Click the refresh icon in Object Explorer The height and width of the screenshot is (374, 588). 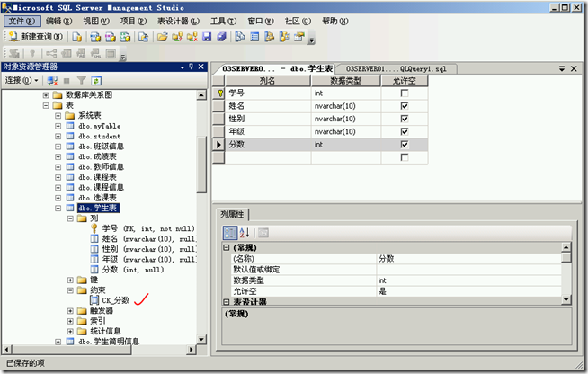(x=96, y=80)
